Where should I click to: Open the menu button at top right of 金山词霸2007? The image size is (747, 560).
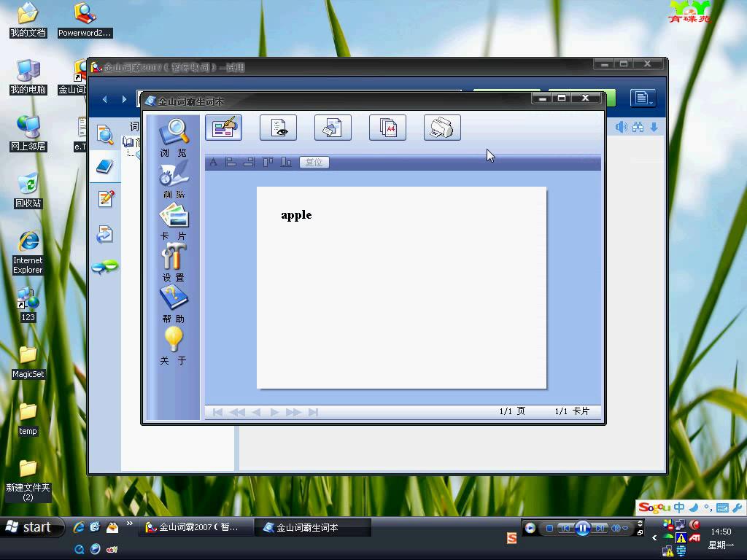[642, 98]
